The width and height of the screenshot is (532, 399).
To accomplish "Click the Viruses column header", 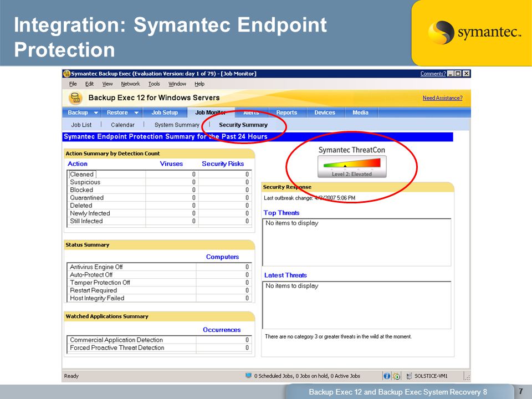I will 171,163.
